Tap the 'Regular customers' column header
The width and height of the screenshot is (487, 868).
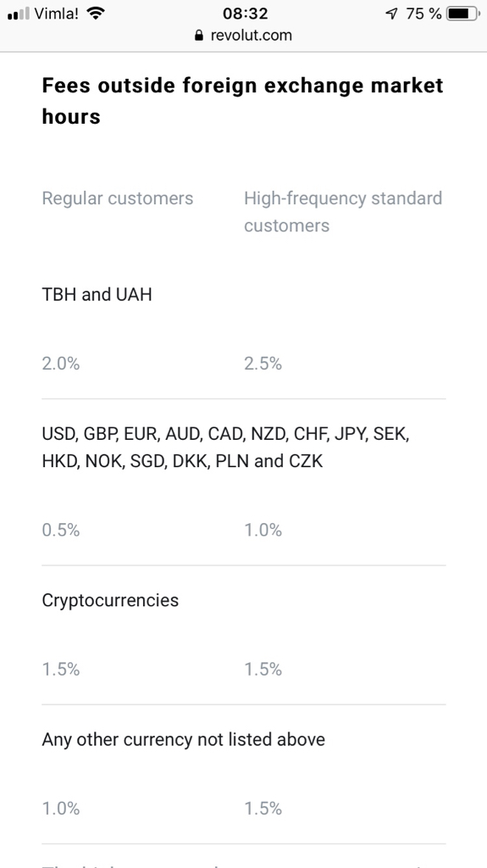point(118,198)
